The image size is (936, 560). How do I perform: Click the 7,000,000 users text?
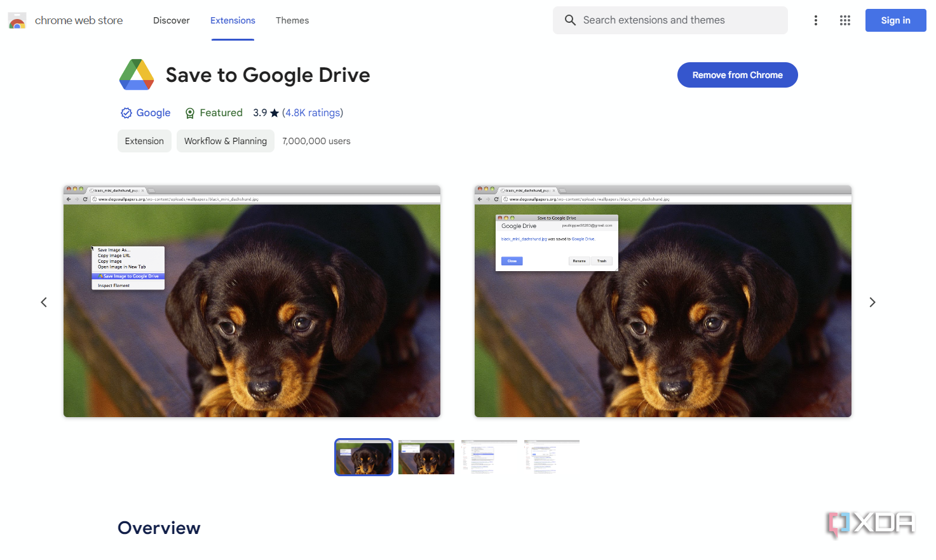tap(316, 141)
